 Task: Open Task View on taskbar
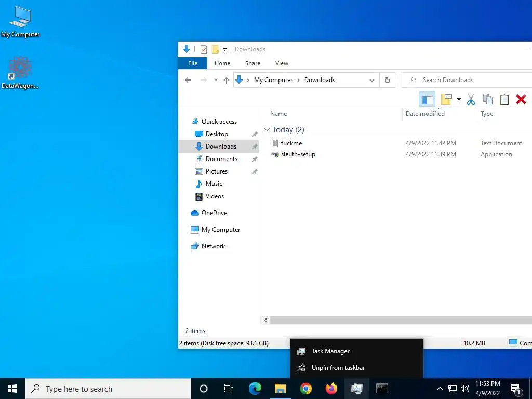pos(229,389)
